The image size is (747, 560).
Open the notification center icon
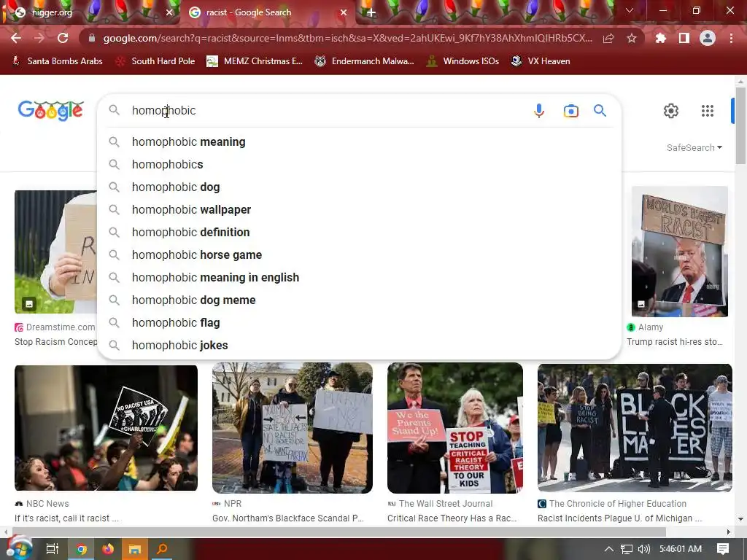click(x=723, y=549)
